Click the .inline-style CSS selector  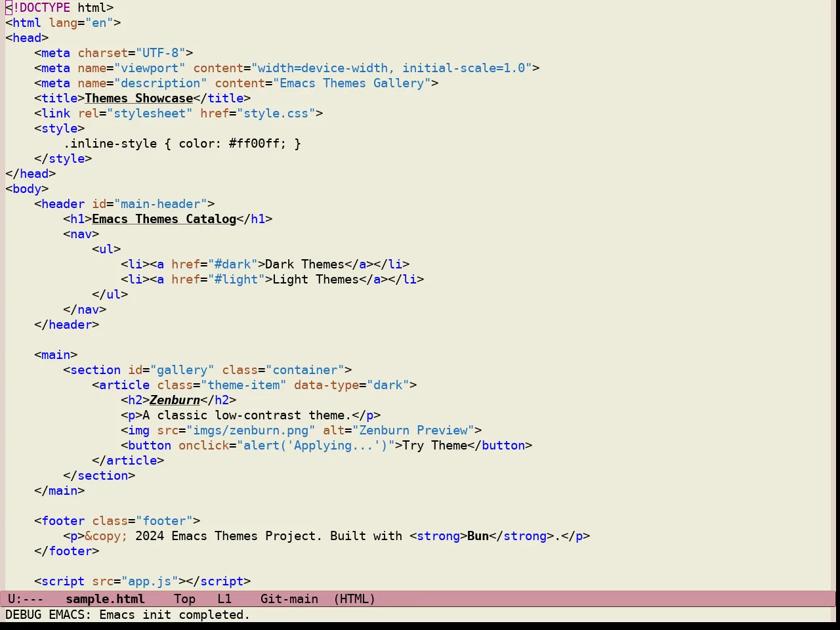pos(110,144)
